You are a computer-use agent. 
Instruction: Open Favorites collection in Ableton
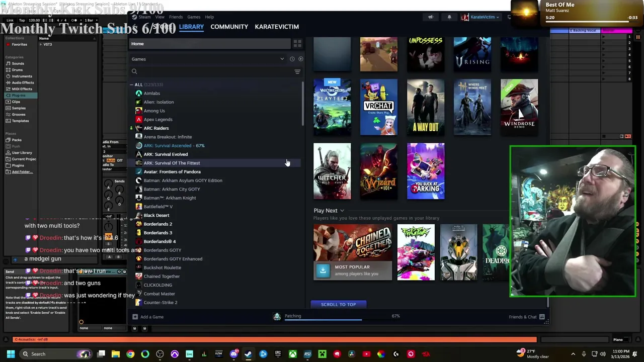click(19, 44)
